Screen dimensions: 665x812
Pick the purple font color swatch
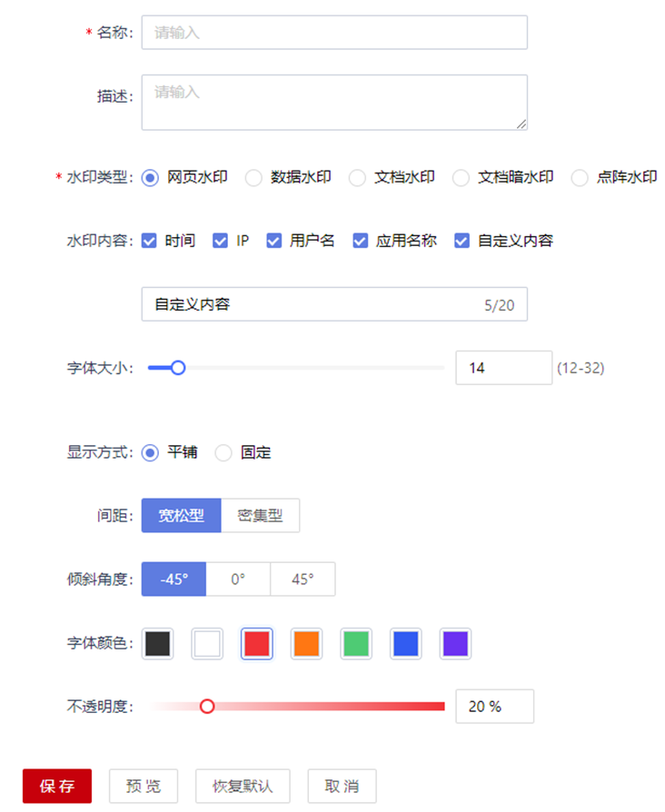coord(456,644)
